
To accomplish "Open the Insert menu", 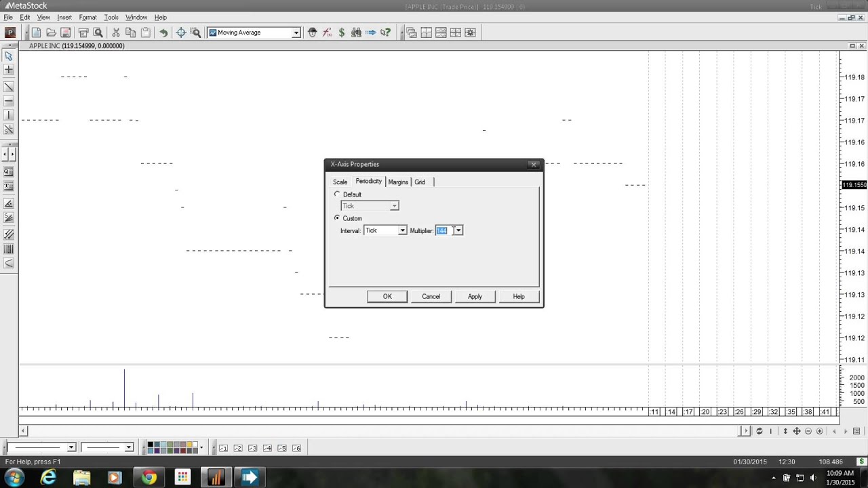I will [x=64, y=17].
